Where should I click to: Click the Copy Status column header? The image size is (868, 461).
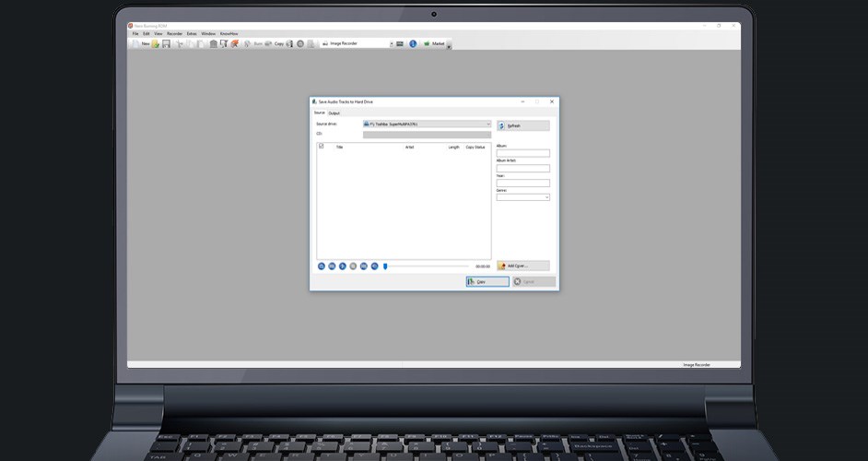(475, 147)
